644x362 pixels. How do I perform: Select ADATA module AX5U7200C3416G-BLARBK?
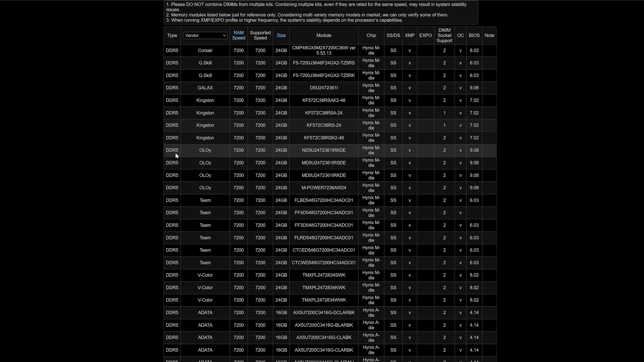324,325
